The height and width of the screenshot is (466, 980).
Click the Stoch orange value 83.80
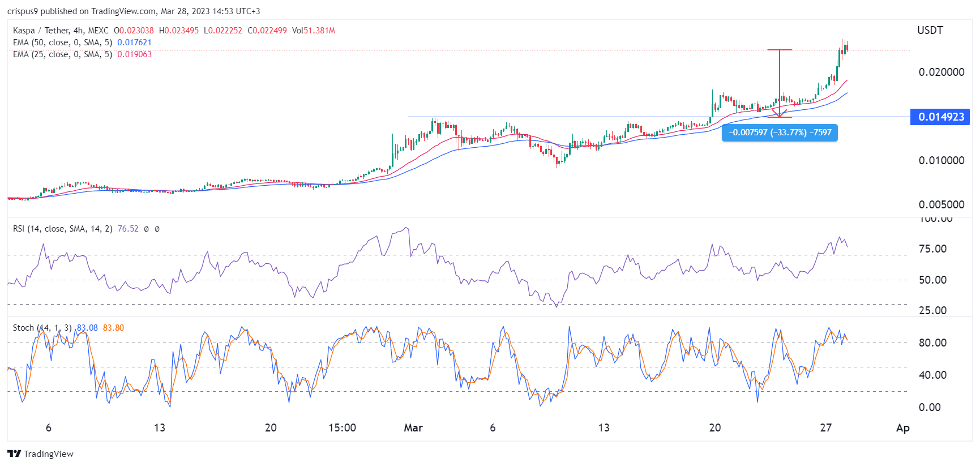point(113,328)
